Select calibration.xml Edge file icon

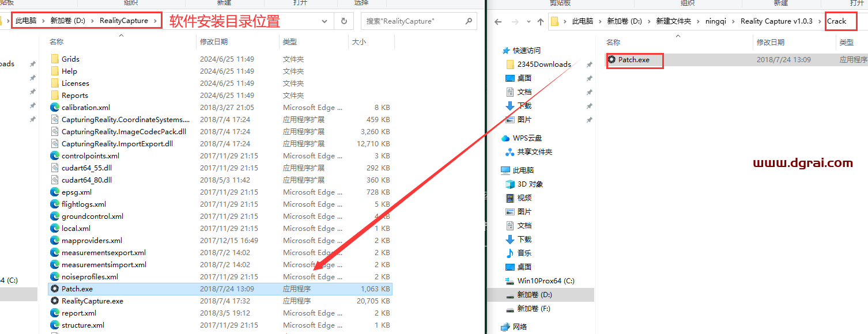tap(55, 107)
